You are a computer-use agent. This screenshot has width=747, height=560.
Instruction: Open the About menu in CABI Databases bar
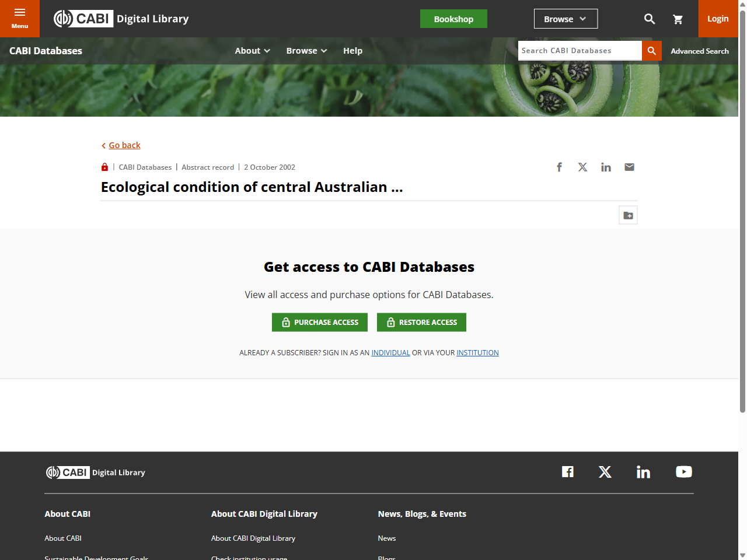point(252,51)
